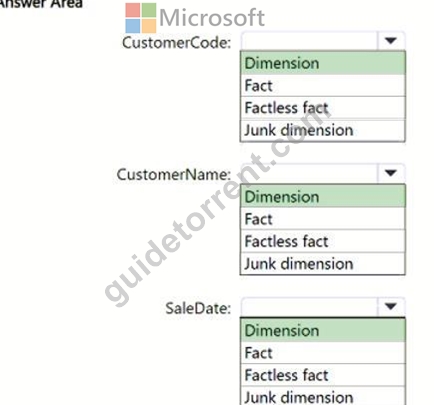Select Dimension for CustomerName
The height and width of the screenshot is (405, 434).
tap(323, 196)
